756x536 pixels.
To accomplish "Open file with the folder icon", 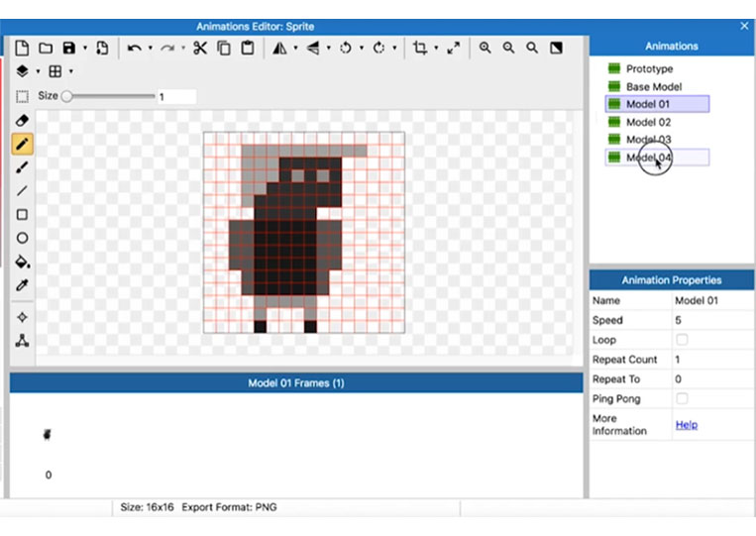I will (46, 49).
